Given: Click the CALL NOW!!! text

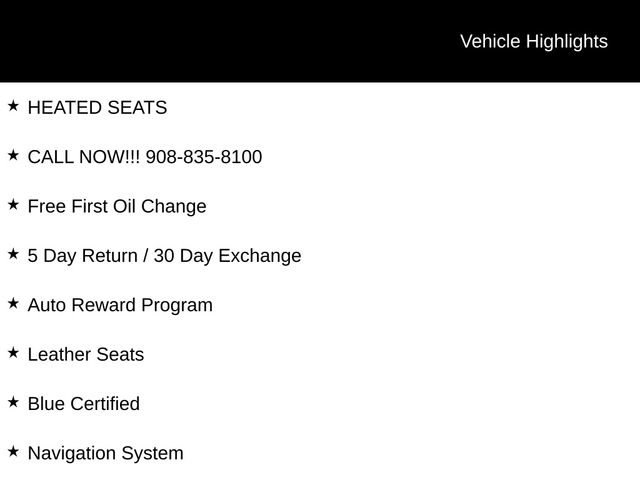Looking at the screenshot, I should [x=84, y=157].
